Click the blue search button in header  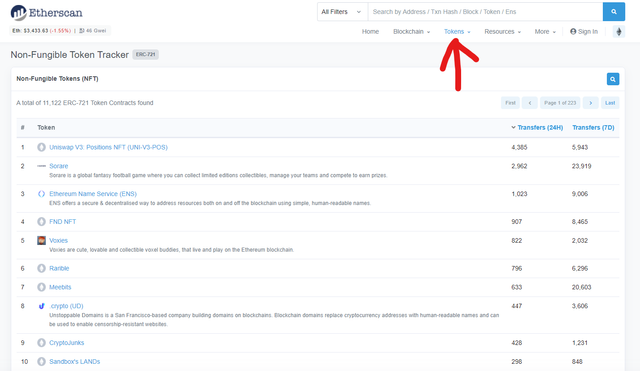pos(613,12)
